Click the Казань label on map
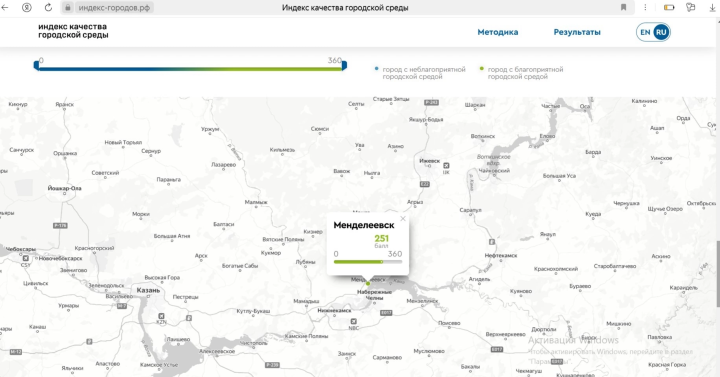The width and height of the screenshot is (720, 377). click(148, 290)
